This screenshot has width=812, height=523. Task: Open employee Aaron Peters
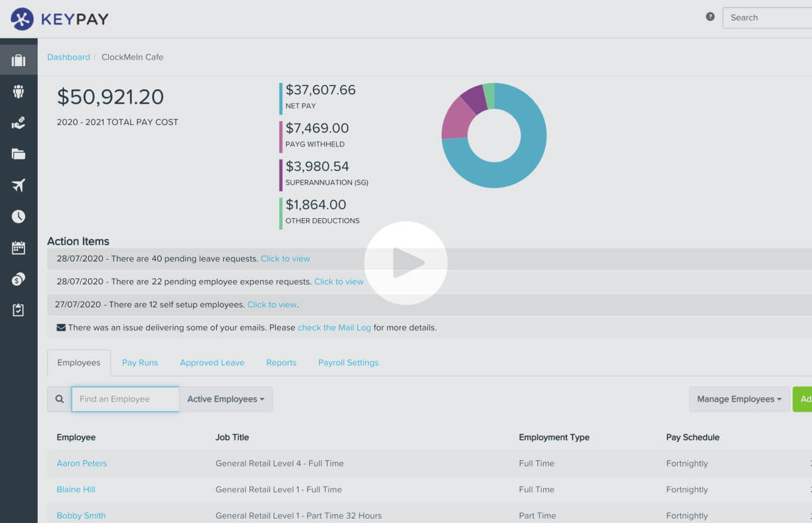pyautogui.click(x=82, y=463)
